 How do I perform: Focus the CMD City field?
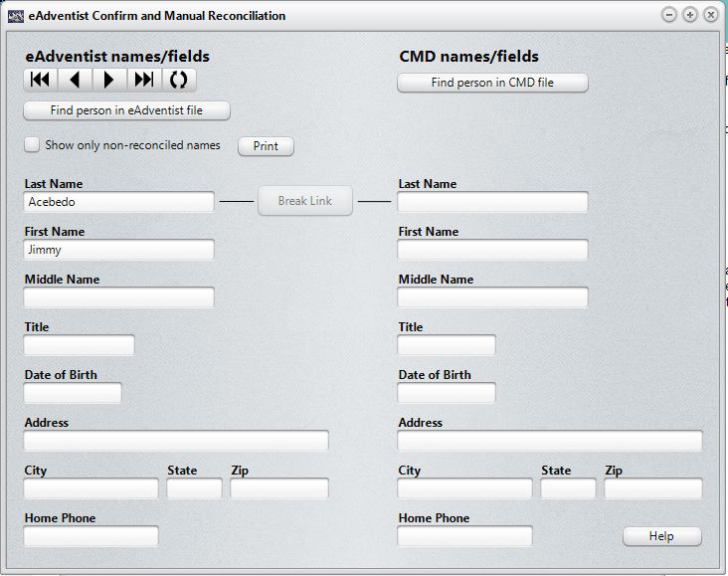(x=464, y=488)
